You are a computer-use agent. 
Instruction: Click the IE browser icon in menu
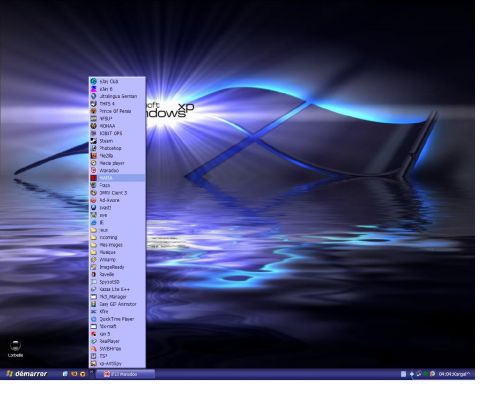pos(94,223)
